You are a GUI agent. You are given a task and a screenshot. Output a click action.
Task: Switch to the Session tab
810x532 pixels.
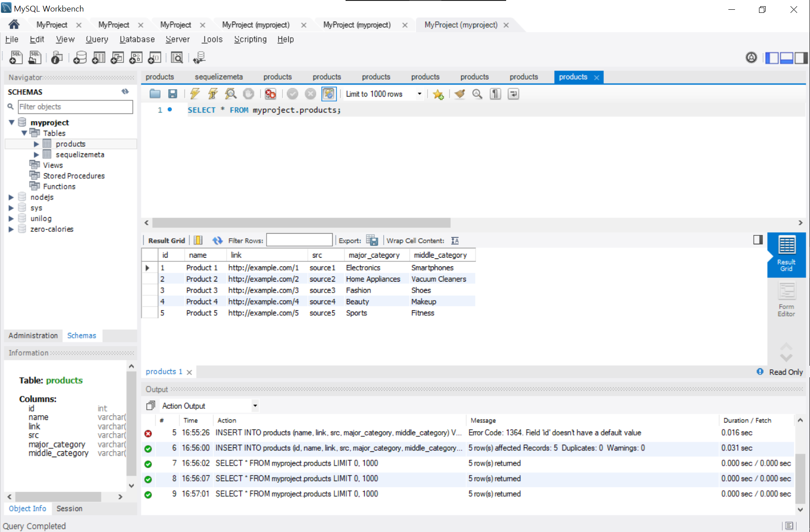point(69,509)
